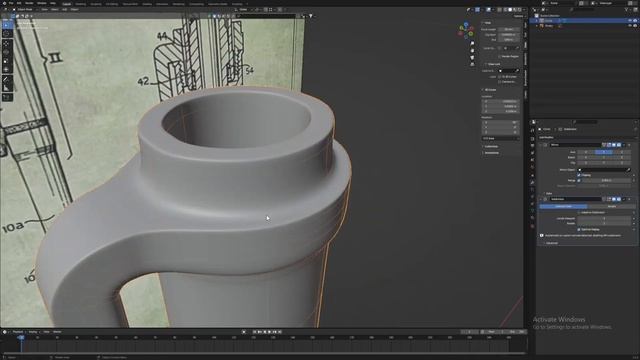This screenshot has height=360, width=640.
Task: Select the Scale tool
Action: click(7, 61)
